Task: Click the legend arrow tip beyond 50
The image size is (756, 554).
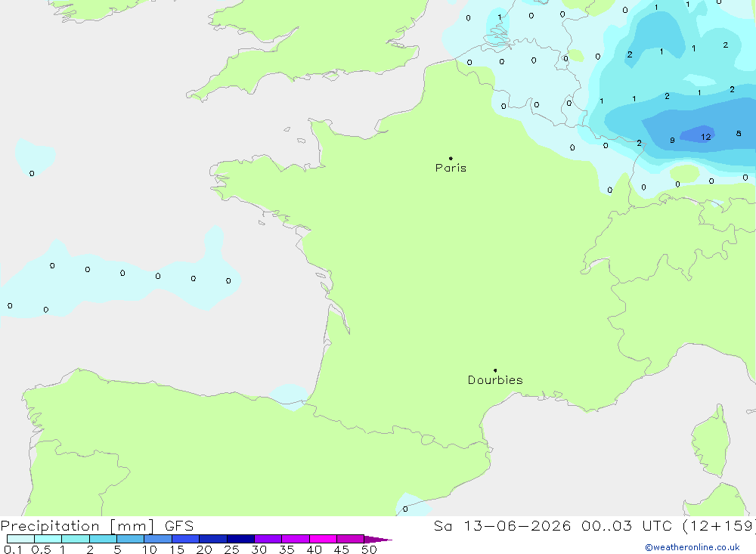Action: (378, 539)
